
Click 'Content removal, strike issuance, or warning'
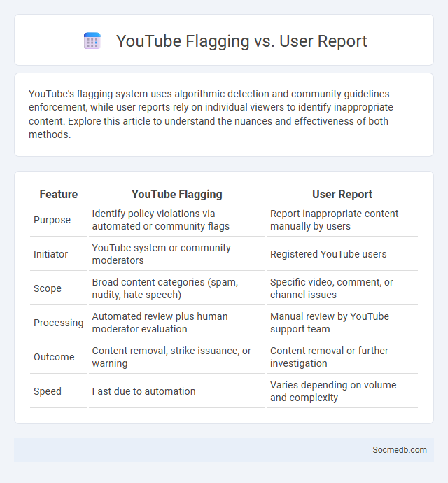point(171,357)
